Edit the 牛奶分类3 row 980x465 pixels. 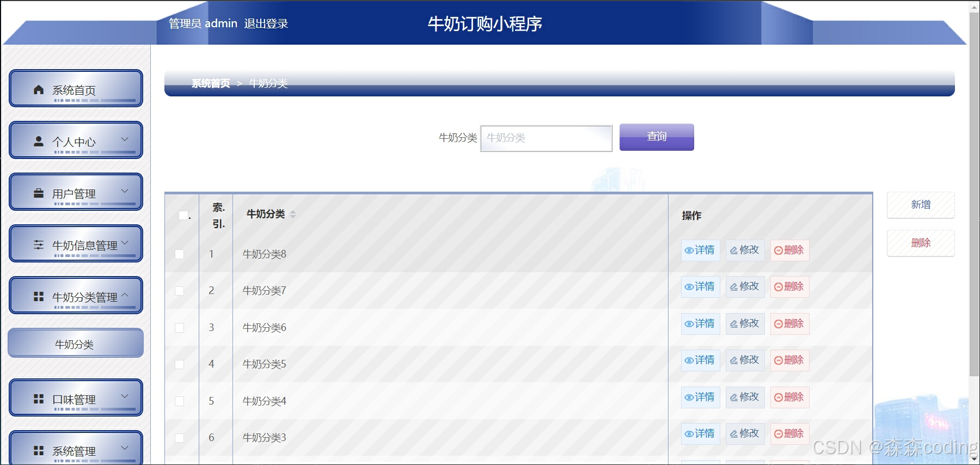pyautogui.click(x=745, y=433)
